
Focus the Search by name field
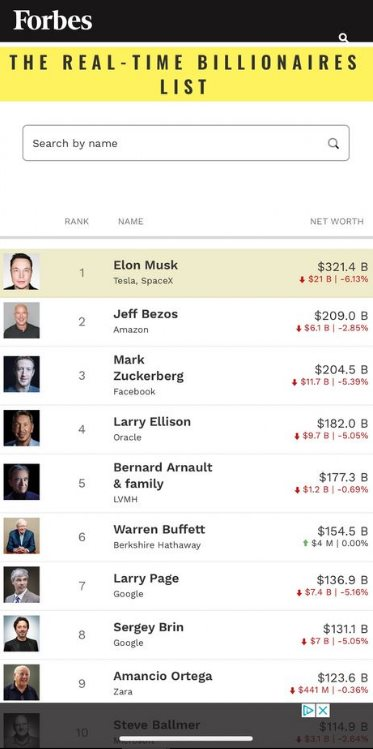(186, 143)
